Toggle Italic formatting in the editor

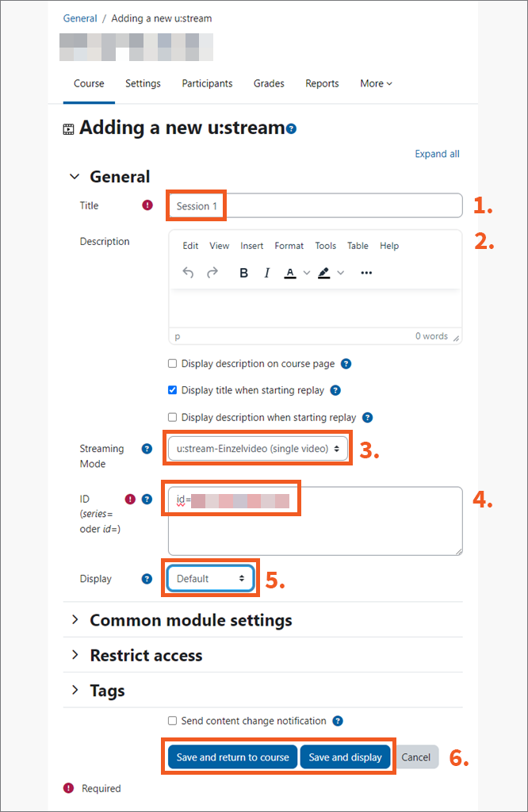[x=267, y=273]
